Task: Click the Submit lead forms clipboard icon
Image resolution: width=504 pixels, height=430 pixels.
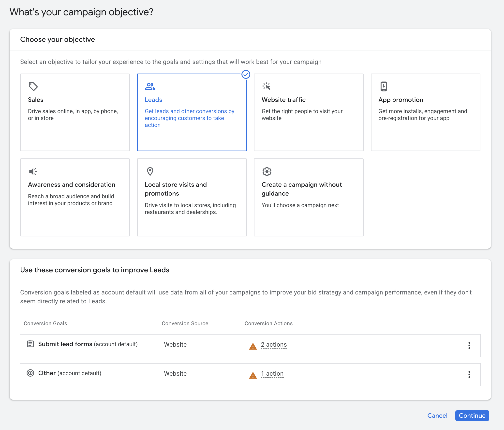Action: coord(30,344)
